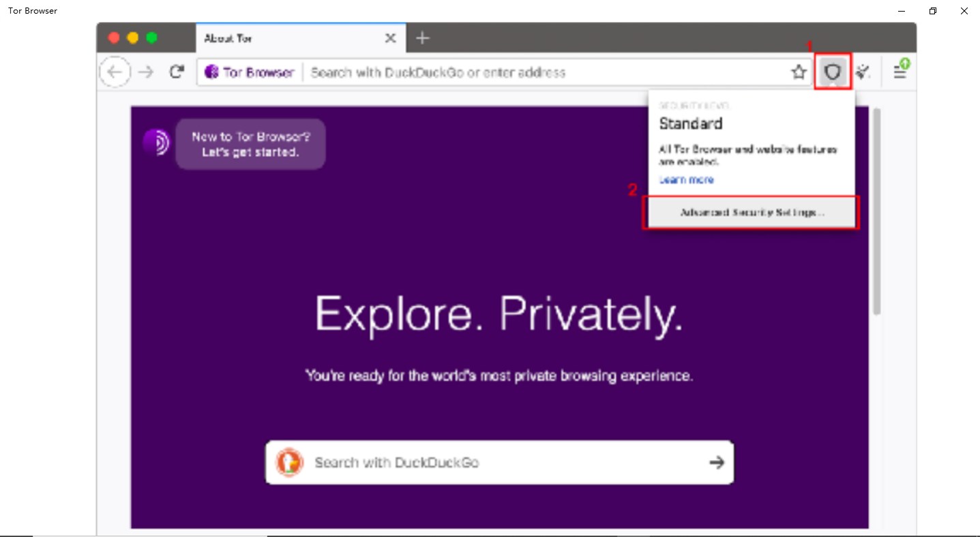This screenshot has height=537, width=980.
Task: Bookmark page with the star icon
Action: click(799, 72)
